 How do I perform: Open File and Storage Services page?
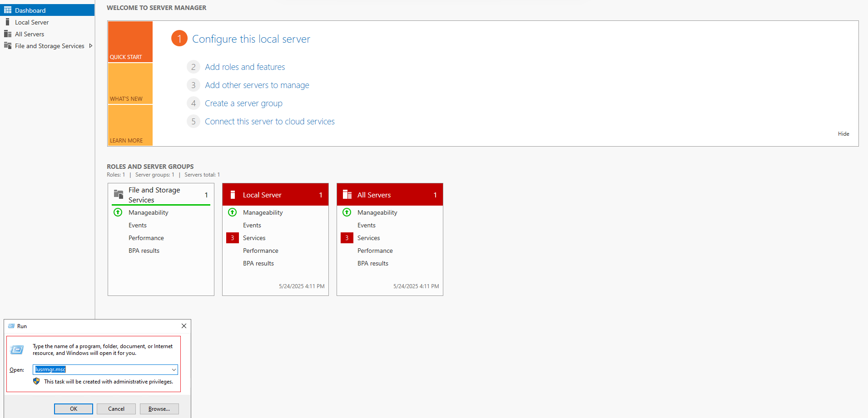point(47,46)
